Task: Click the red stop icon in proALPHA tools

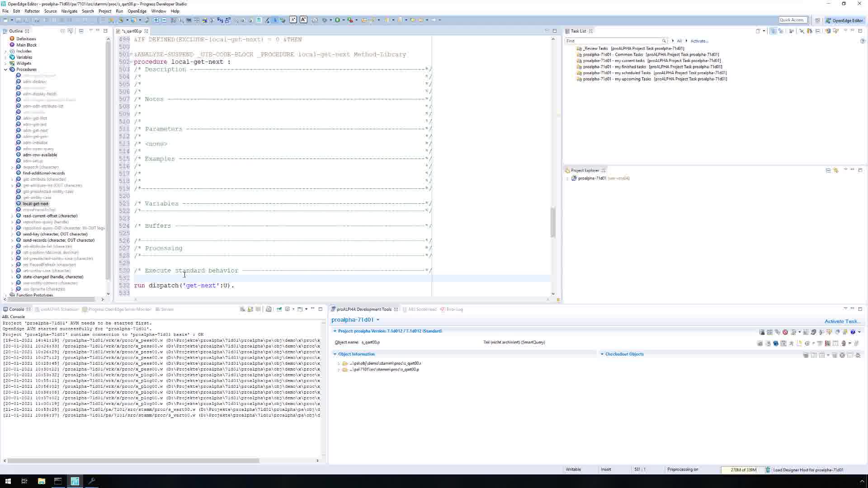Action: click(785, 332)
